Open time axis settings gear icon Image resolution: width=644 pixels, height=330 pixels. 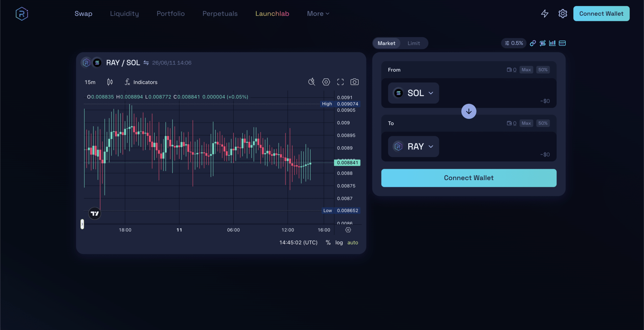pos(348,230)
